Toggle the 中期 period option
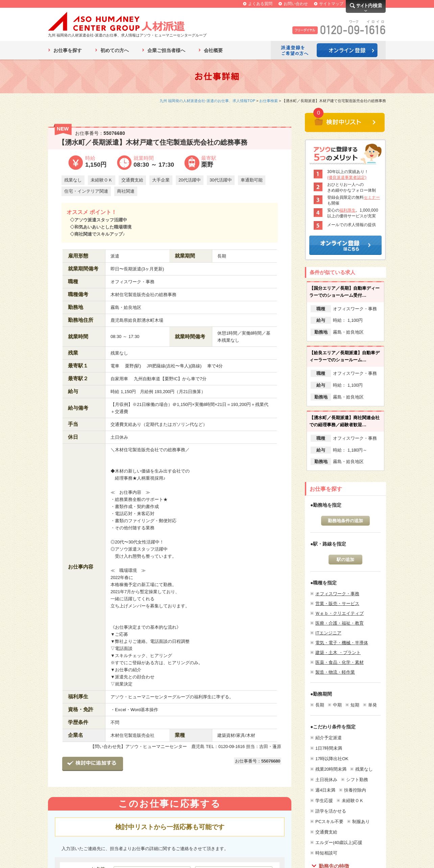This screenshot has width=434, height=868. click(x=335, y=705)
